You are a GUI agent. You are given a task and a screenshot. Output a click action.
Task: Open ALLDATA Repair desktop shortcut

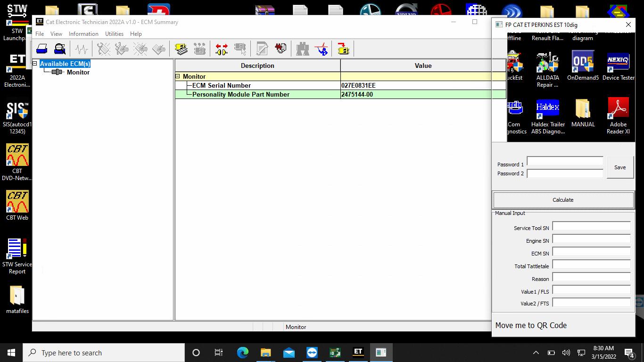point(547,69)
